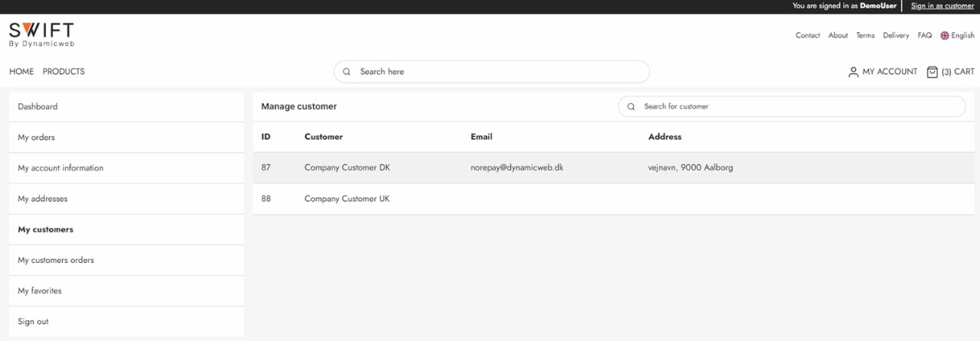This screenshot has height=341, width=980.
Task: Click the UK flag language icon
Action: (x=945, y=36)
